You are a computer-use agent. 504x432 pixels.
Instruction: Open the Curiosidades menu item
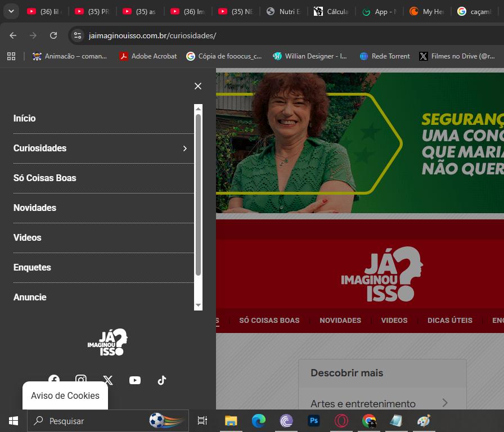point(40,148)
